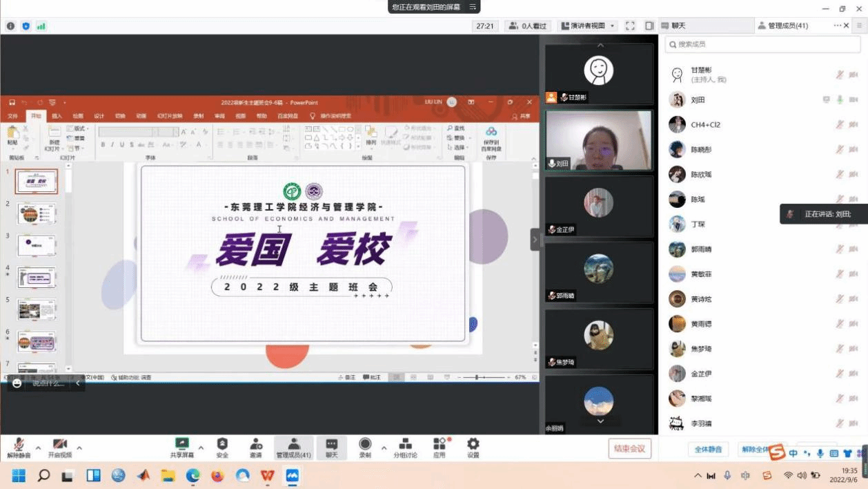Select the 管理成员(41) tab
Viewport: 868px width, 489px height.
[x=783, y=26]
